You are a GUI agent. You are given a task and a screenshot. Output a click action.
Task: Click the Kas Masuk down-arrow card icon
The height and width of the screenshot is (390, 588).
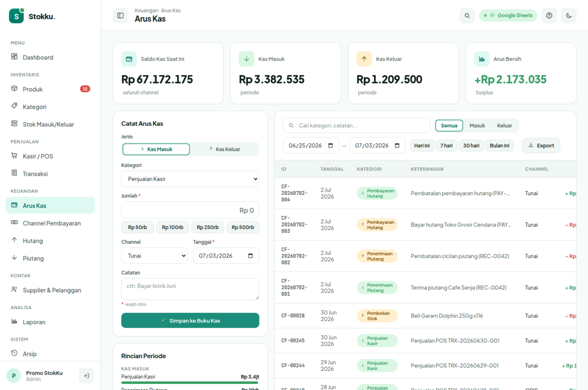247,59
